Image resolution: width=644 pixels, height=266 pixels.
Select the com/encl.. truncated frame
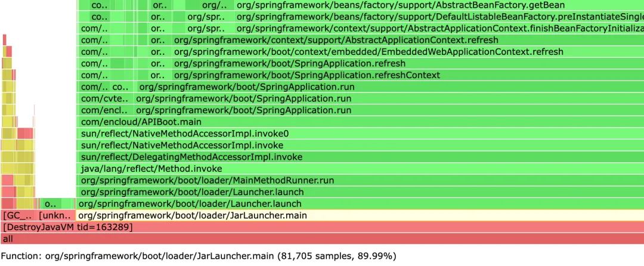[x=105, y=110]
